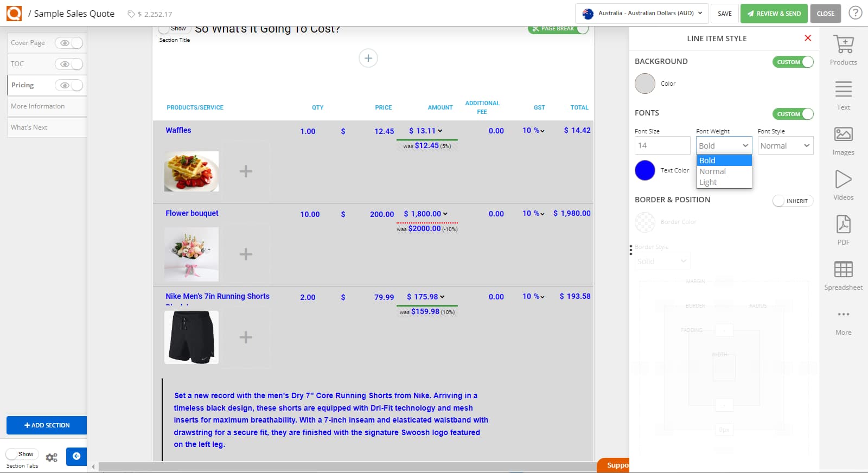Screen dimensions: 868x473
Task: Click the Flower bouquet quantity 10.00 field
Action: click(x=310, y=214)
